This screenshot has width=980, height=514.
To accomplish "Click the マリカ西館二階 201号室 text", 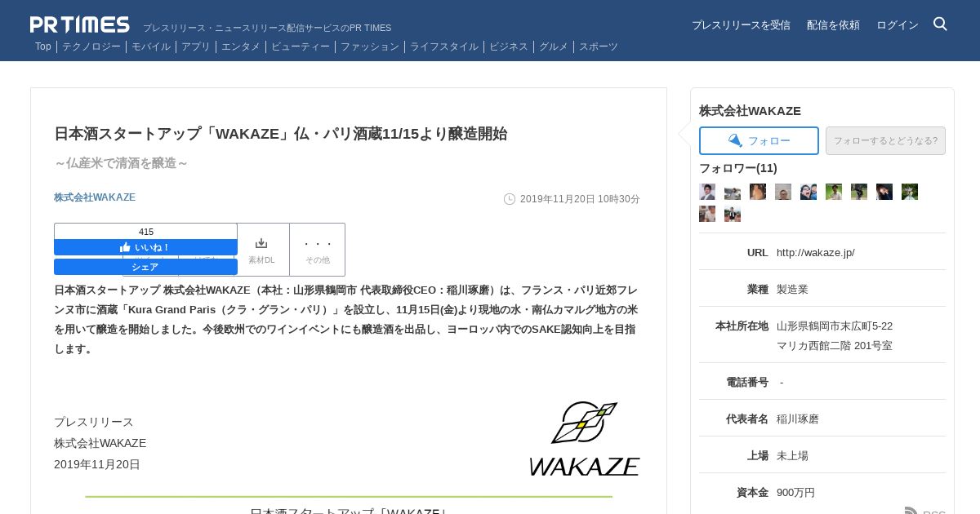I will tap(835, 346).
